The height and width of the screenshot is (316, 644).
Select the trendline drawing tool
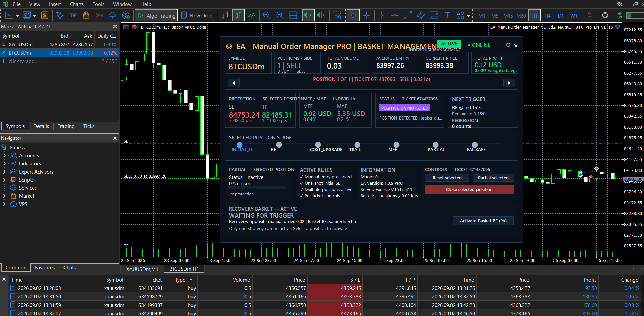tap(408, 16)
